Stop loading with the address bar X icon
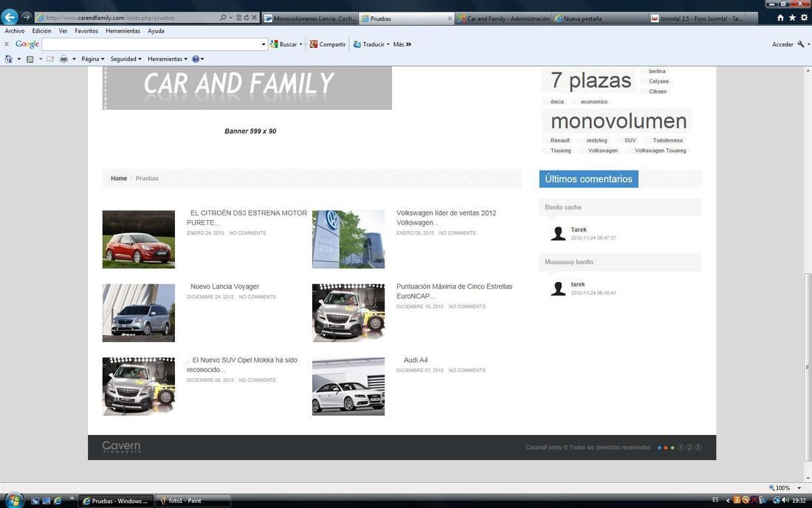 tap(254, 18)
